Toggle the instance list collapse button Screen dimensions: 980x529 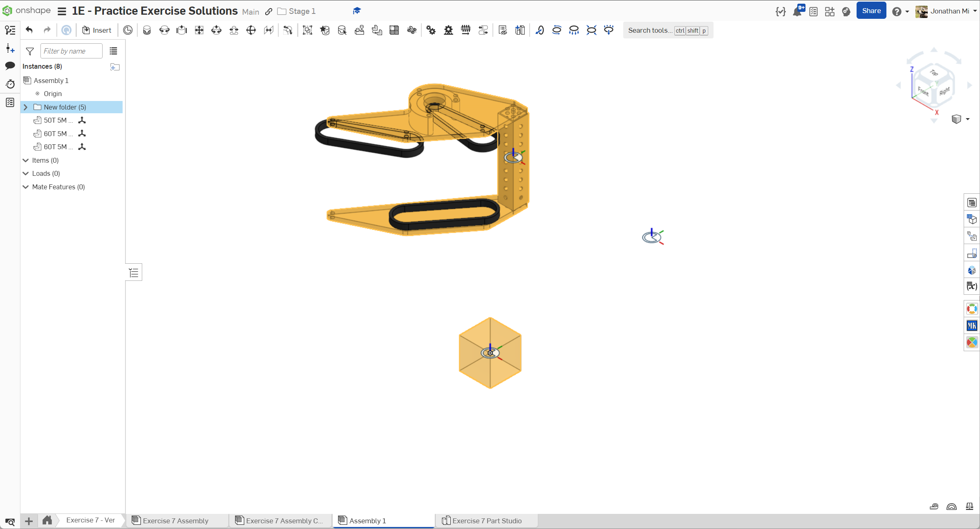[x=134, y=273]
